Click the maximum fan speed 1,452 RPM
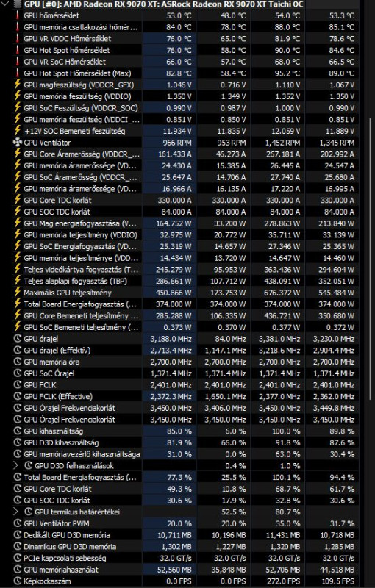 (x=284, y=143)
